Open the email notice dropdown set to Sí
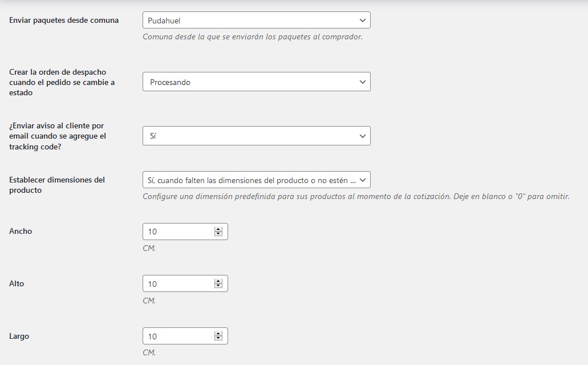 coord(256,136)
